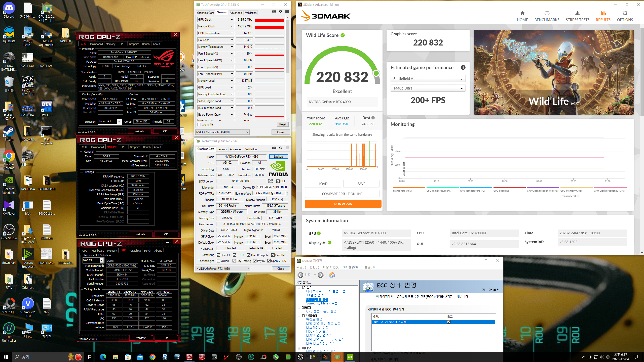The height and width of the screenshot is (362, 644).
Task: Open the notification center icon in system tray
Action: click(636, 357)
